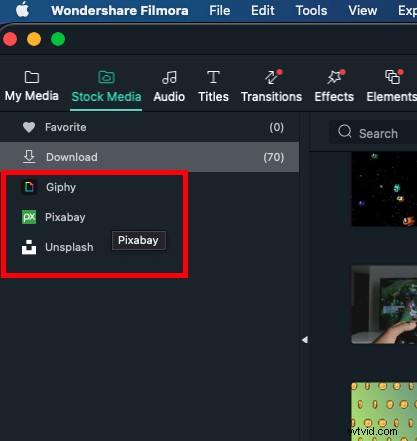Maximize the window with green button

point(58,39)
